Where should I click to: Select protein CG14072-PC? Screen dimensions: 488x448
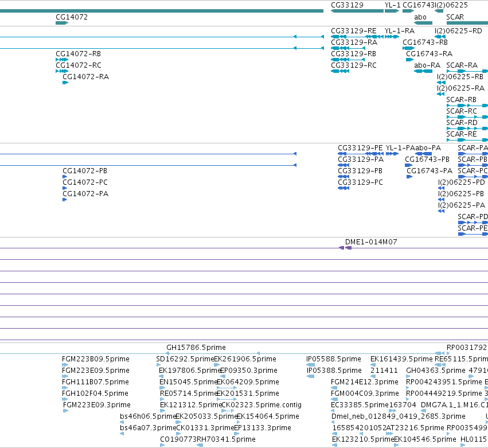point(65,188)
